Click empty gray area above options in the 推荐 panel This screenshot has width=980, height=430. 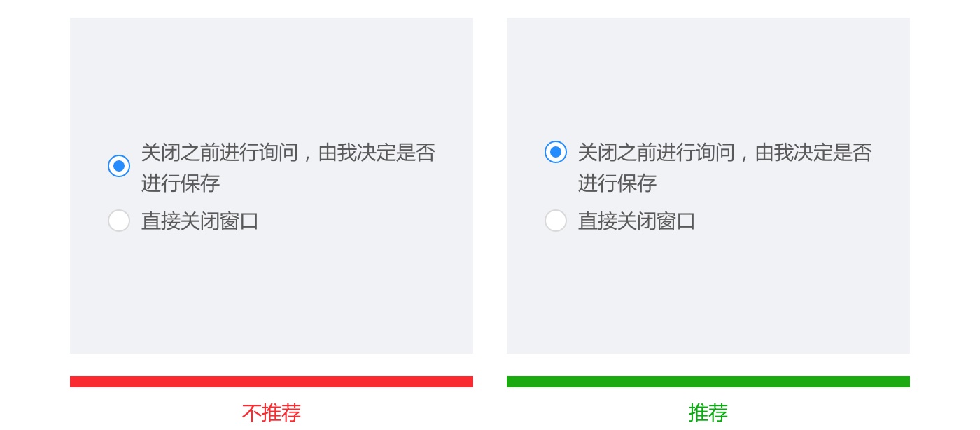tap(708, 77)
